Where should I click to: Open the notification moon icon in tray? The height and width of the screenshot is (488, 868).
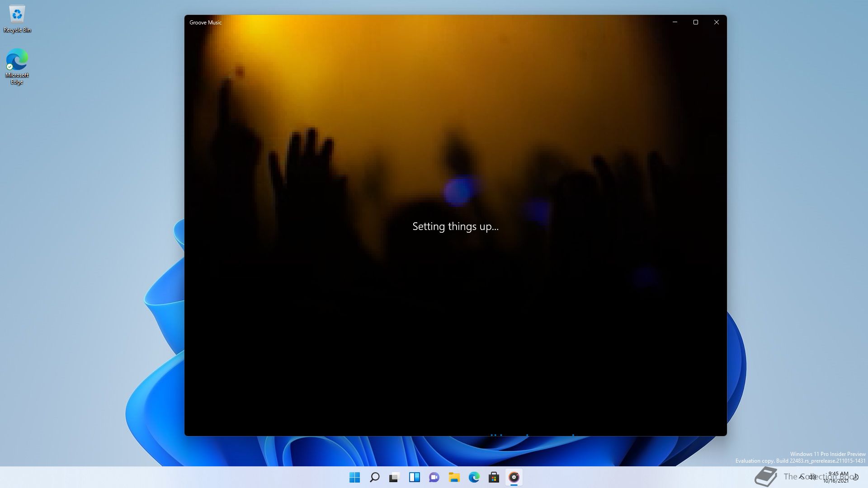(x=856, y=477)
